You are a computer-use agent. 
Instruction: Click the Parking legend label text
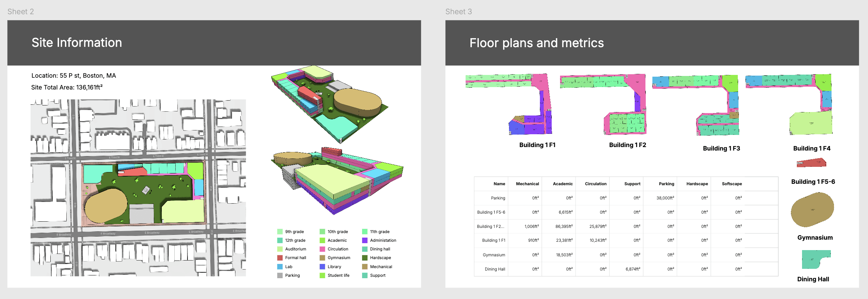tap(292, 275)
